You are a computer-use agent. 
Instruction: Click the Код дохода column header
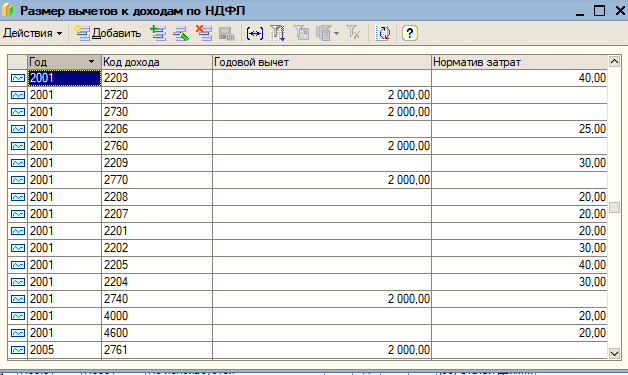click(157, 62)
